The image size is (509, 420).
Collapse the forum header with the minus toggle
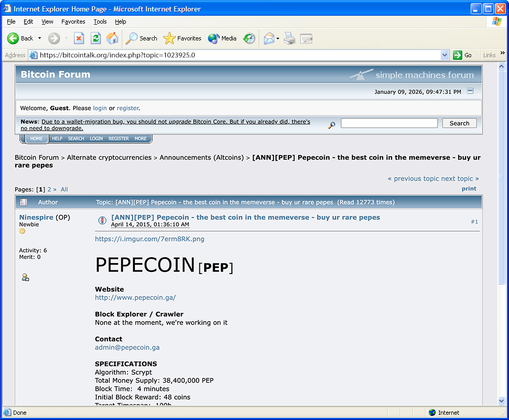(x=470, y=90)
